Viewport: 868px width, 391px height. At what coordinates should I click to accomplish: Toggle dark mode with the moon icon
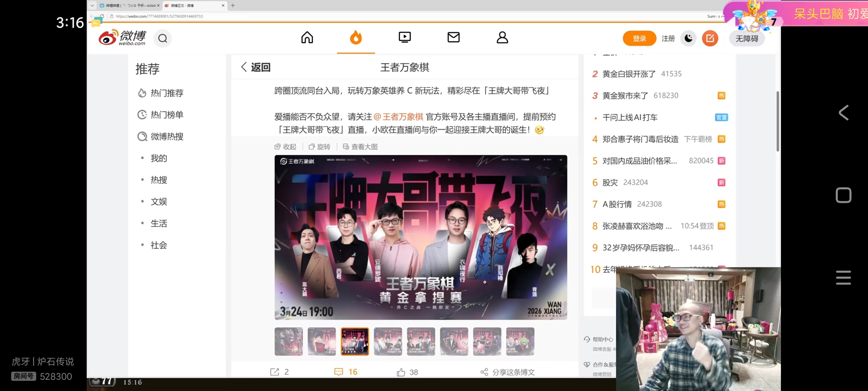(688, 38)
